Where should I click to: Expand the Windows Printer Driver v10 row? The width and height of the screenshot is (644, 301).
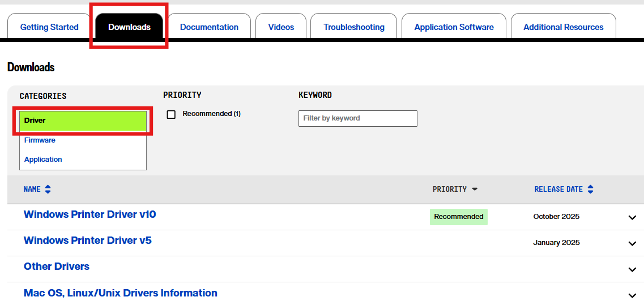[x=632, y=217]
